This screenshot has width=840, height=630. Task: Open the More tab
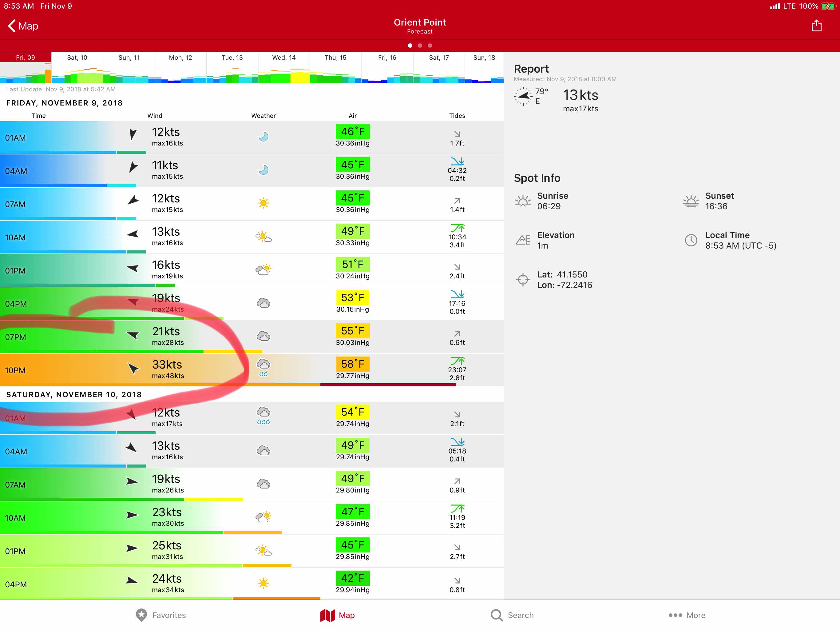[687, 615]
